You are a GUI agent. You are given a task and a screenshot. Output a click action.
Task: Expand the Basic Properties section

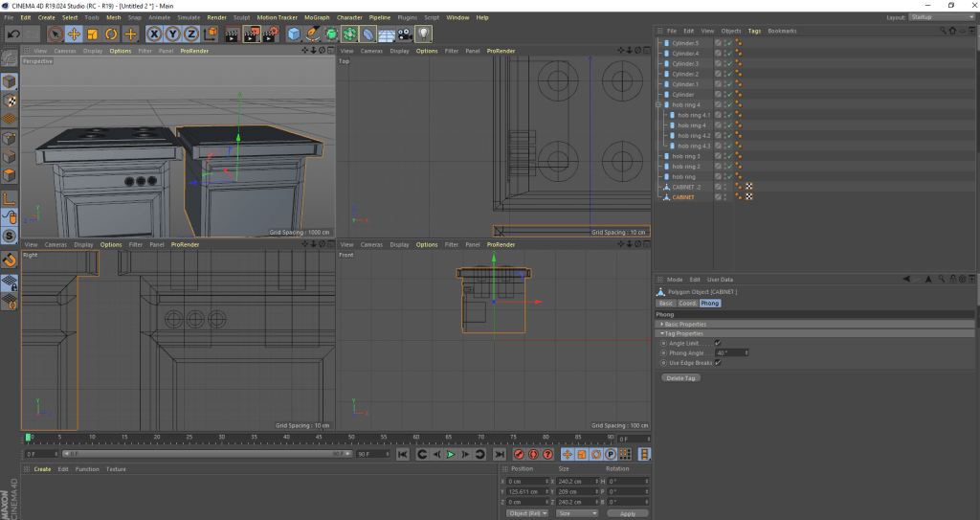[x=661, y=324]
